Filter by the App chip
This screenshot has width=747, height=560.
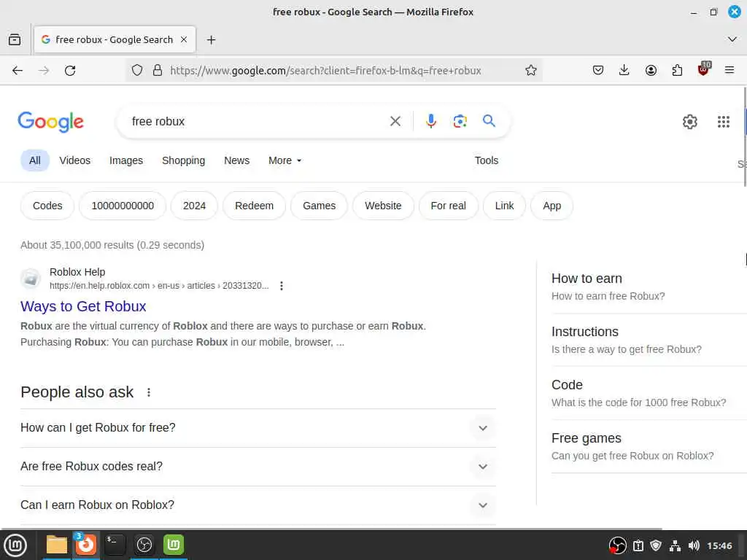pos(551,206)
